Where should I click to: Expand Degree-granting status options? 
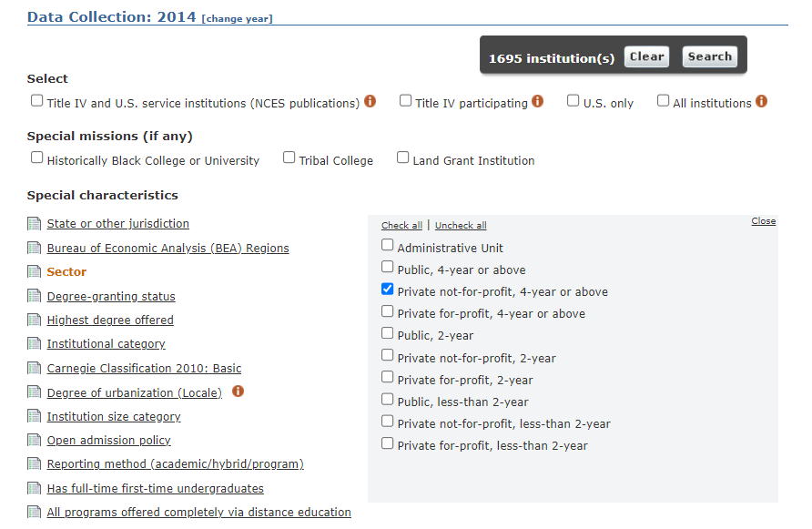[111, 296]
